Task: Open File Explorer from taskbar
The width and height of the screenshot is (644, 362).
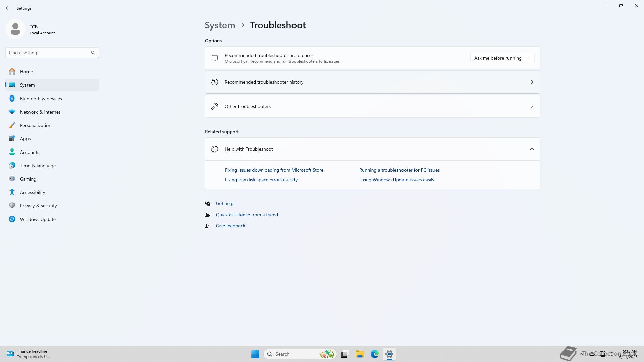Action: (x=360, y=354)
